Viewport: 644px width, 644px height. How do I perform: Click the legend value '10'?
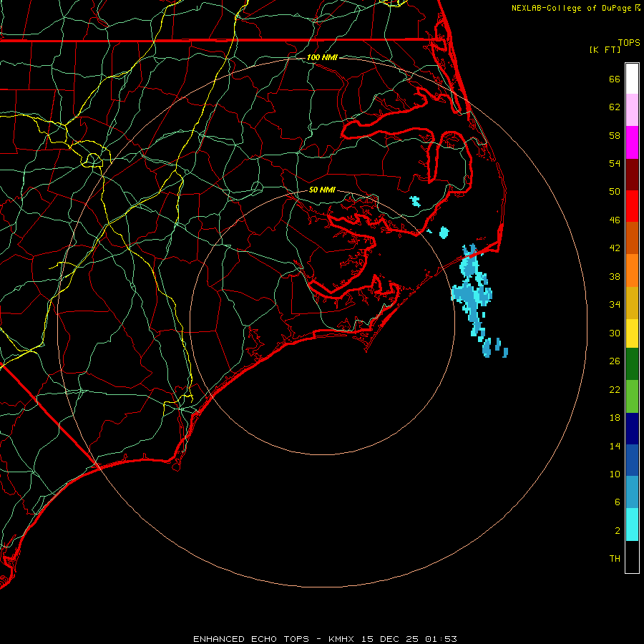tap(615, 474)
